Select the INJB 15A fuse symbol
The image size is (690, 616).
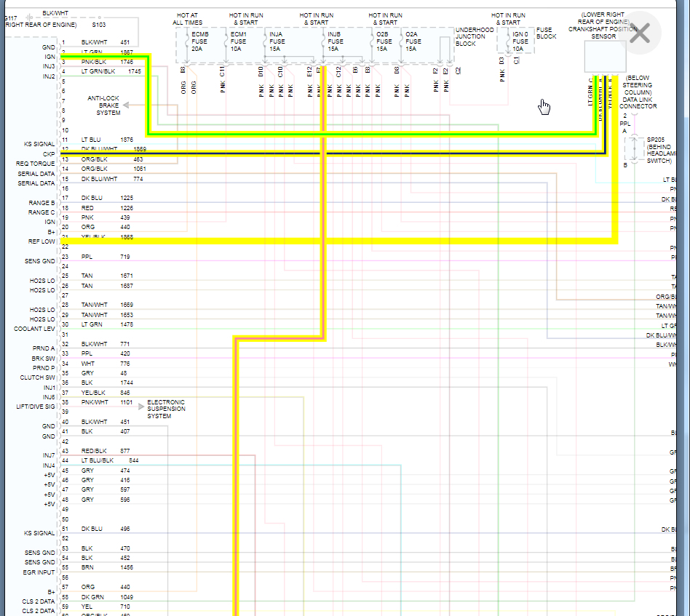click(323, 43)
